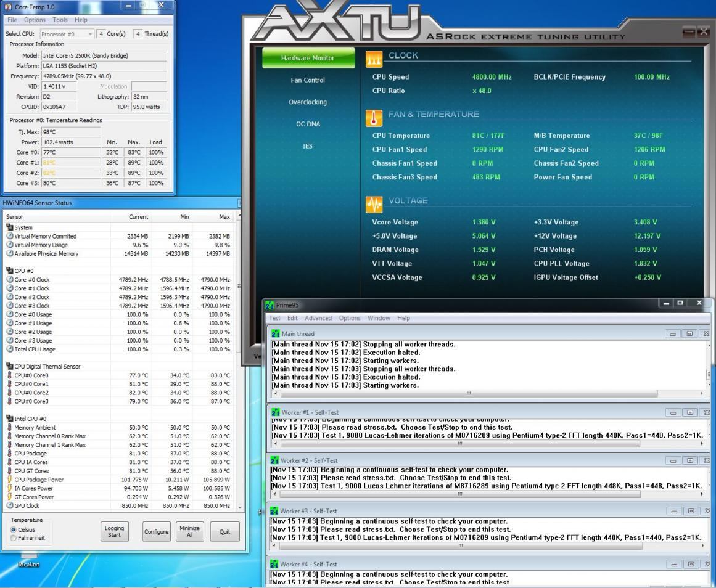Click CPU#0 Core0 thermometer icon
This screenshot has width=716, height=588.
pos(10,375)
